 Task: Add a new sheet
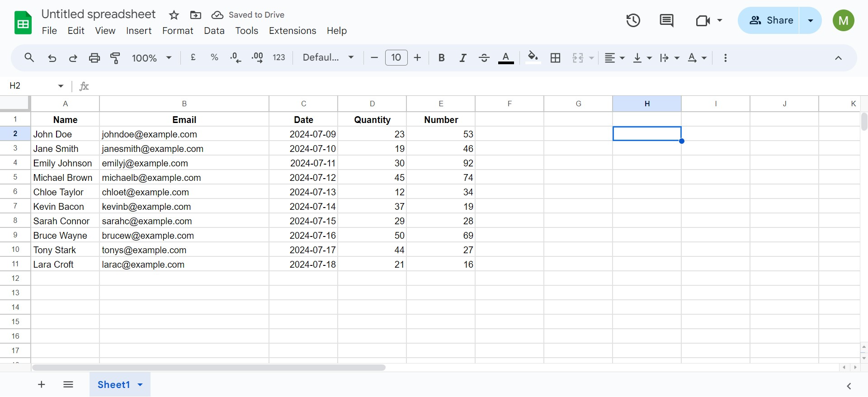(41, 384)
